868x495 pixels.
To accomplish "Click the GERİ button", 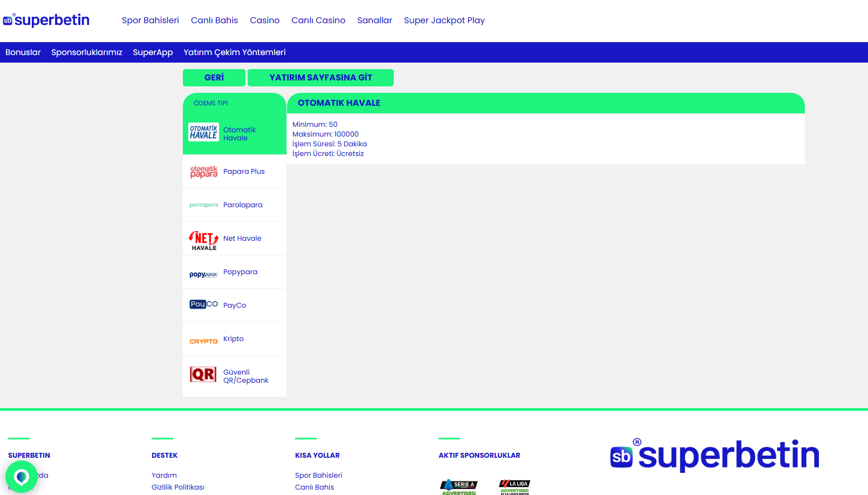I will pyautogui.click(x=214, y=78).
